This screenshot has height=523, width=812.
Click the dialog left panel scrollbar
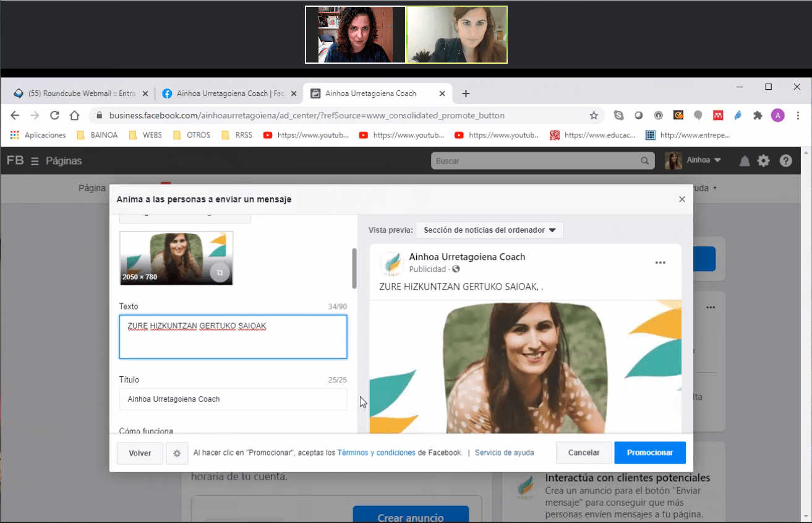pos(354,268)
